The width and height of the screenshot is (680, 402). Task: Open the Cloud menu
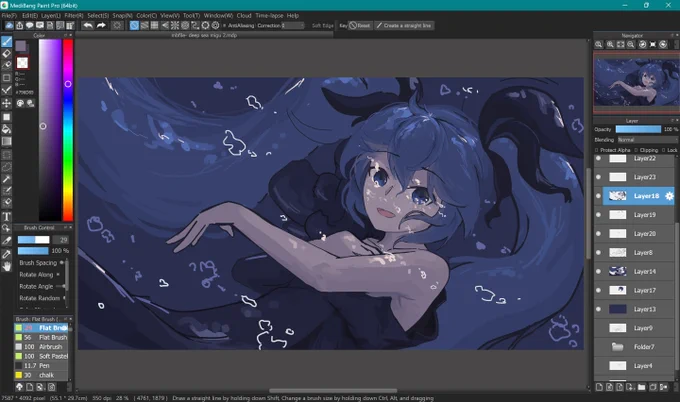click(244, 15)
